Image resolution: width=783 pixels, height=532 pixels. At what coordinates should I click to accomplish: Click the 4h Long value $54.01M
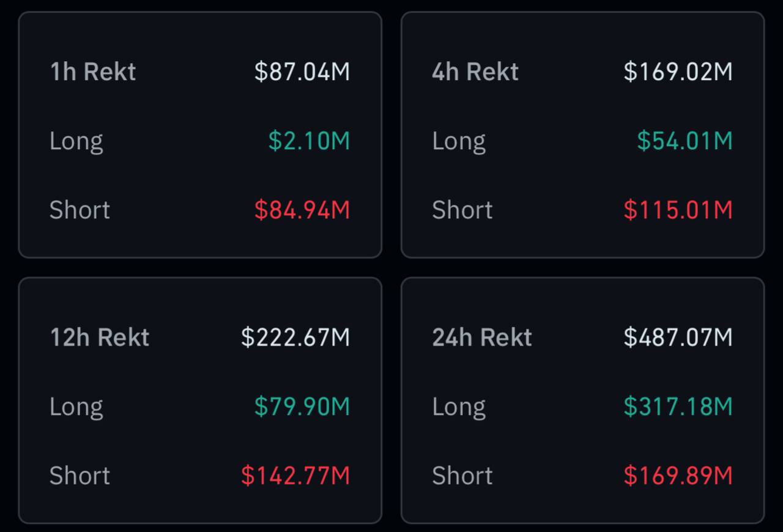point(685,141)
